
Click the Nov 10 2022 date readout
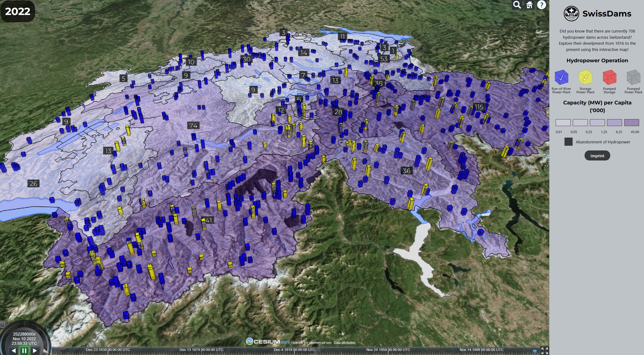tap(24, 339)
